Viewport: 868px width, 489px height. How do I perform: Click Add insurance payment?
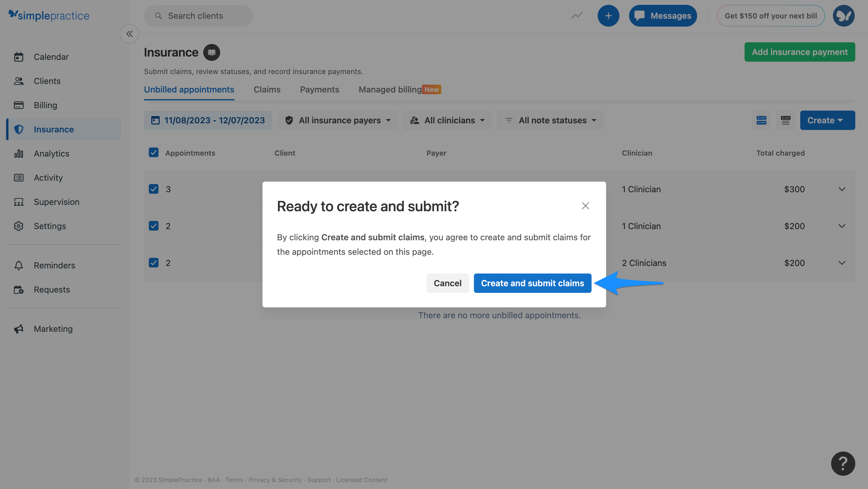coord(800,52)
